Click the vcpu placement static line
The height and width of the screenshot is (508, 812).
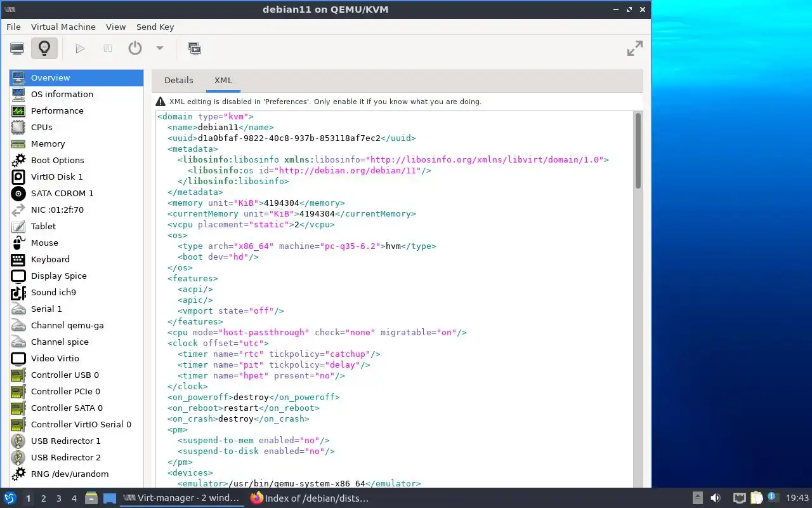tap(251, 224)
